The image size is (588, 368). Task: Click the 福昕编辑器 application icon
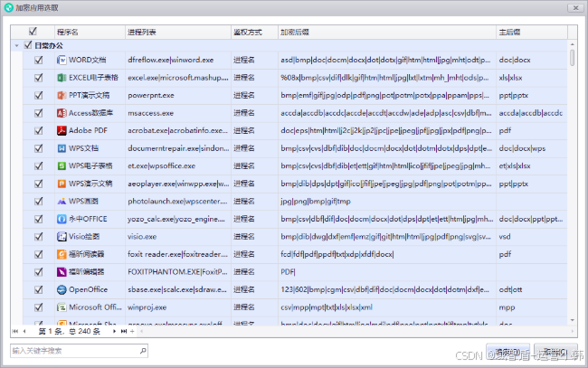tap(62, 271)
